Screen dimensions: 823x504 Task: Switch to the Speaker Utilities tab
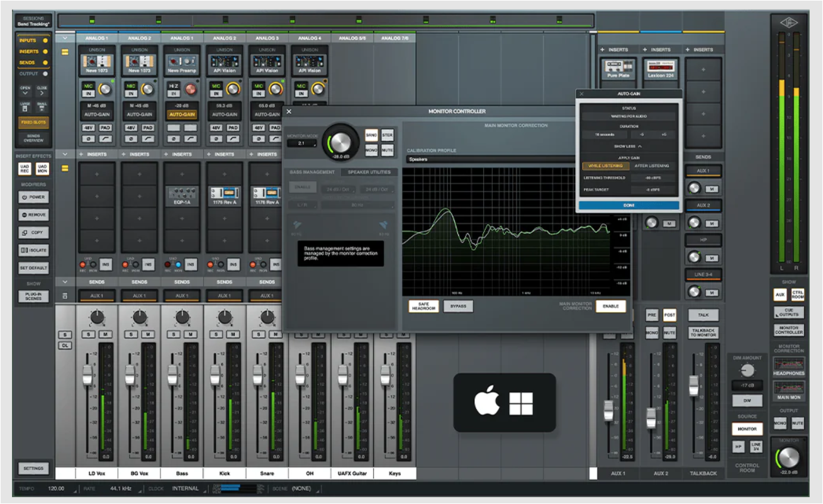tap(368, 172)
